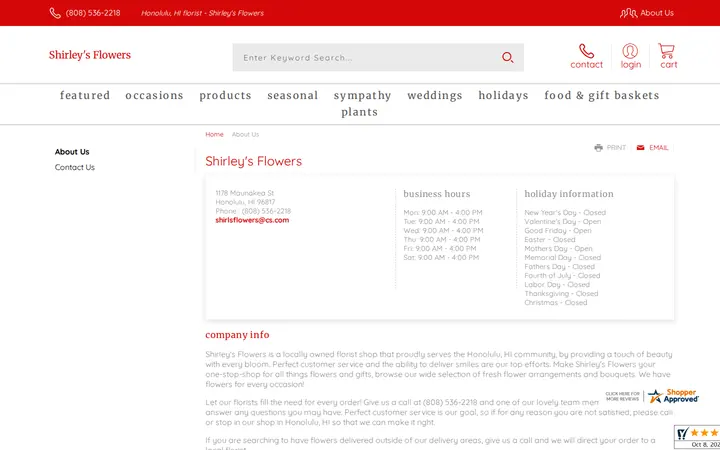Screen dimensions: 720x450
Task: Click the 'Mothers Day - Open' row
Action: (558, 248)
